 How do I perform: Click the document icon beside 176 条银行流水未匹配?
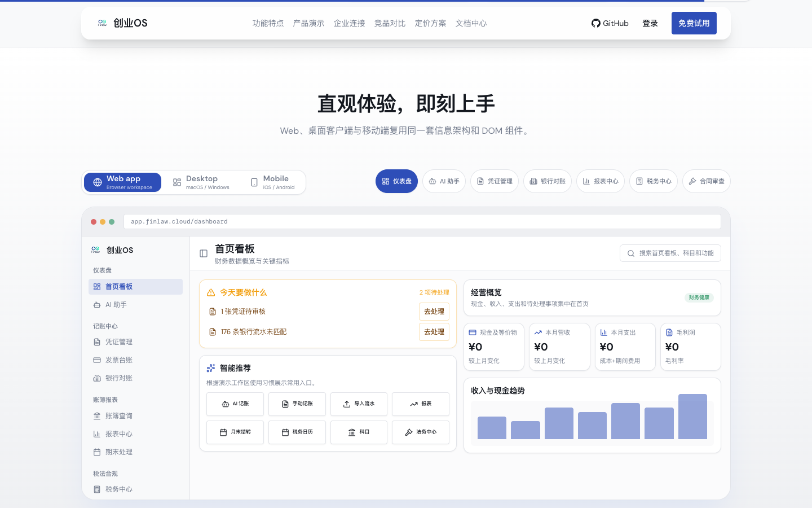pos(213,332)
